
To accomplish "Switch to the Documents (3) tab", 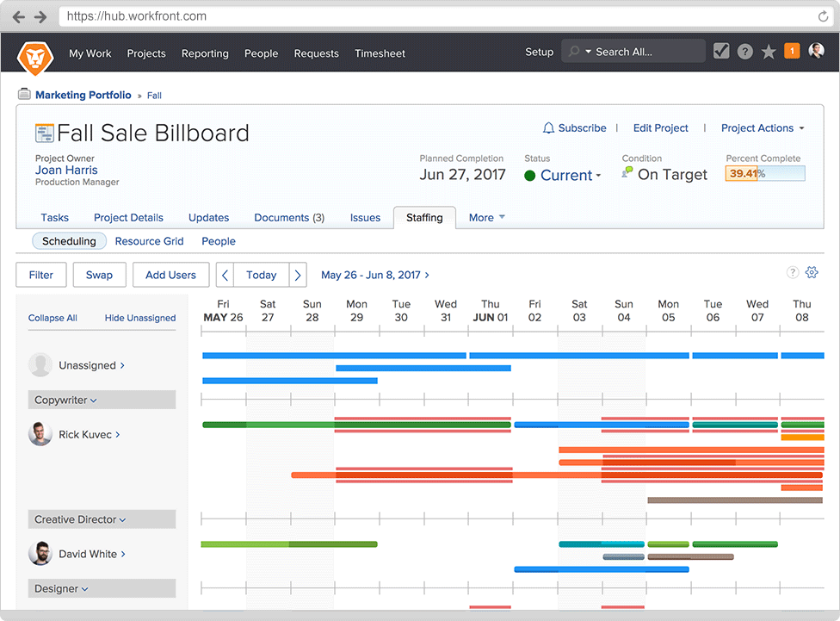I will (289, 218).
